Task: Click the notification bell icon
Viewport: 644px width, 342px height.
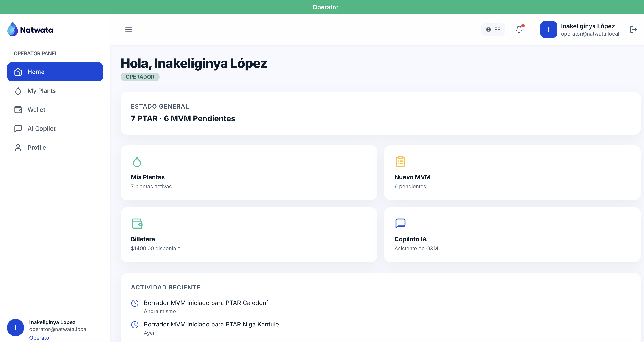Action: [519, 30]
